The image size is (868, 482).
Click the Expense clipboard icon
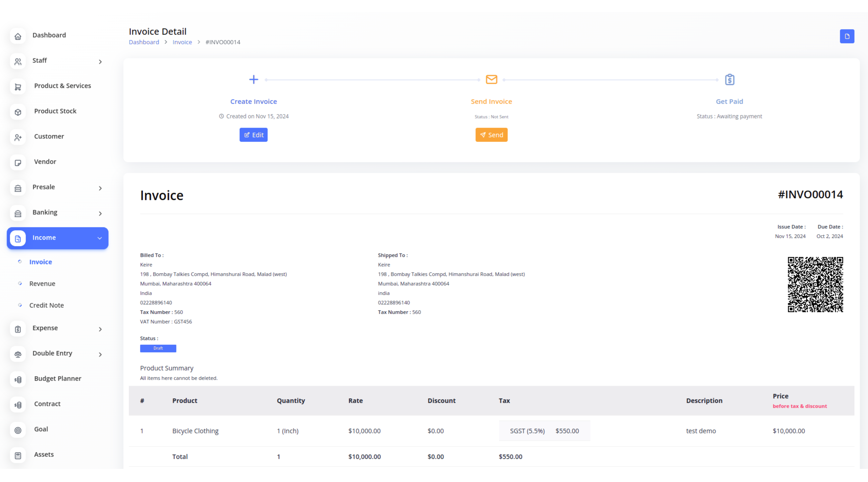[18, 329]
